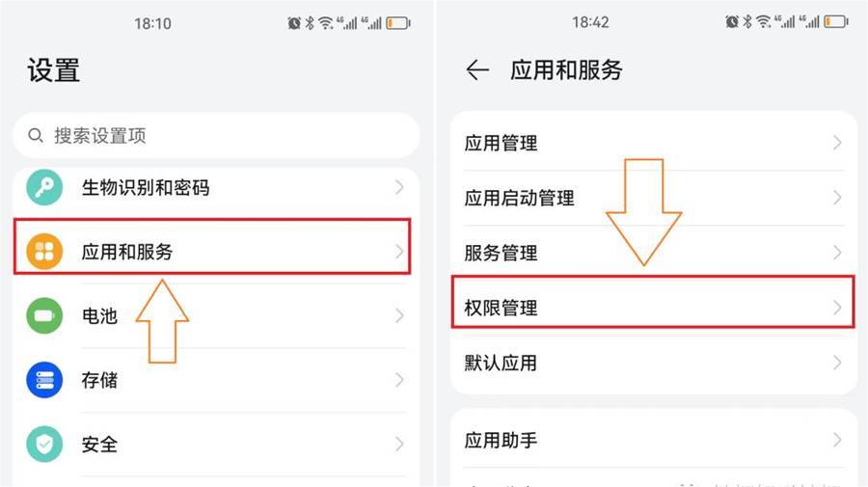Tap the teal 安全 shield icon
This screenshot has width=868, height=487.
pyautogui.click(x=44, y=444)
